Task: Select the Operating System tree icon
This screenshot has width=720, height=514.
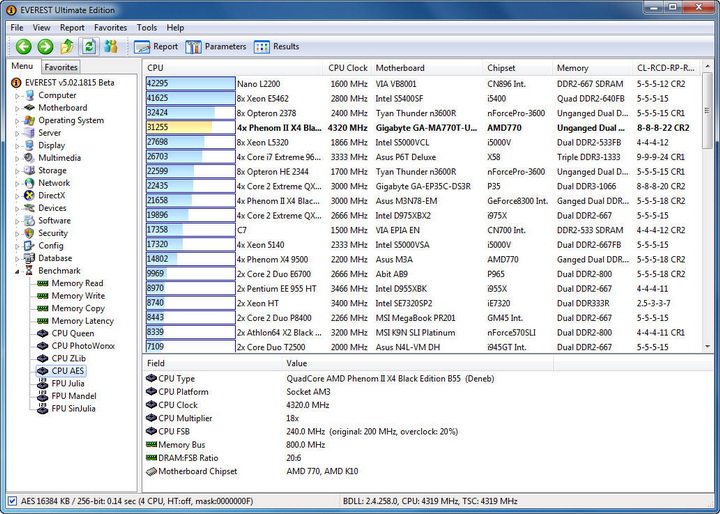Action: pos(29,120)
